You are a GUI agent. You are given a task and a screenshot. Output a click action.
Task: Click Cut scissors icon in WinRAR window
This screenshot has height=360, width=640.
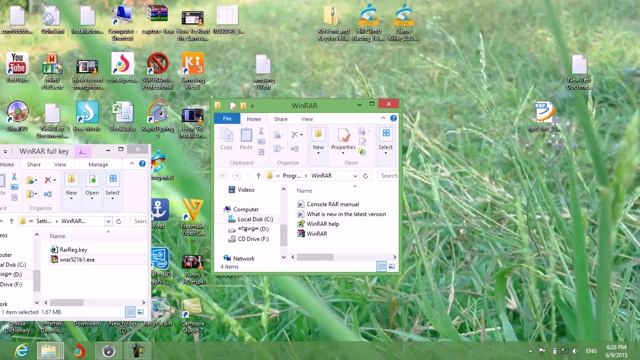[x=261, y=131]
